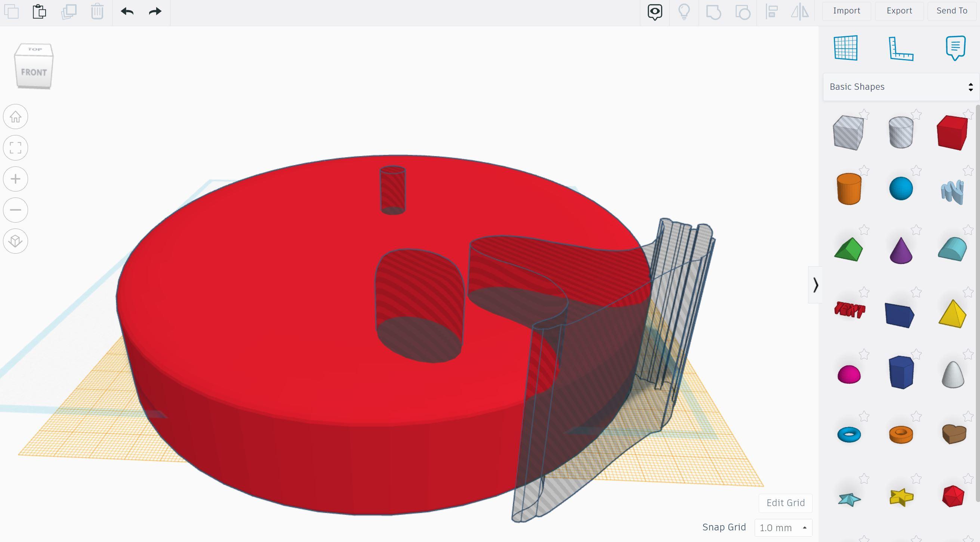980x542 pixels.
Task: Click the Duplicate and repeat icon
Action: coord(68,12)
